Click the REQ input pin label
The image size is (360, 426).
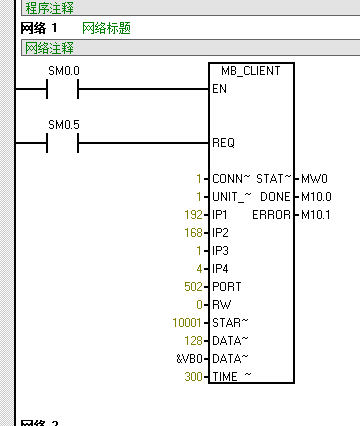tap(223, 143)
